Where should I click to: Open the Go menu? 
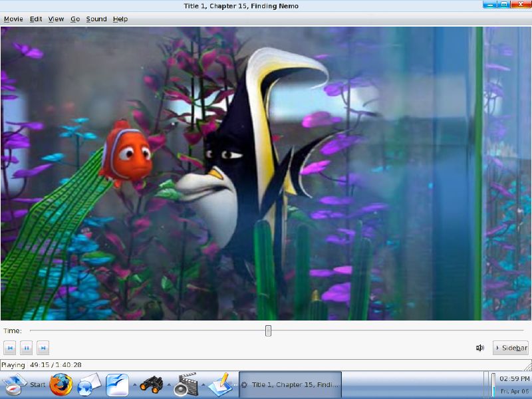pos(75,19)
